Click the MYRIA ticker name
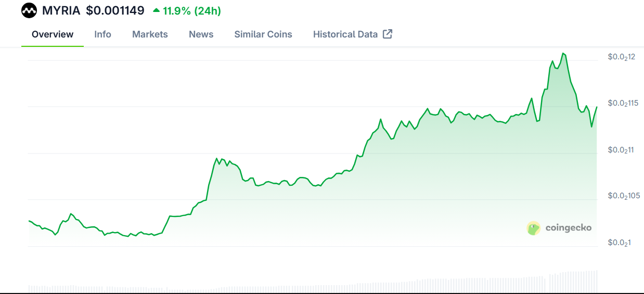 [61, 10]
